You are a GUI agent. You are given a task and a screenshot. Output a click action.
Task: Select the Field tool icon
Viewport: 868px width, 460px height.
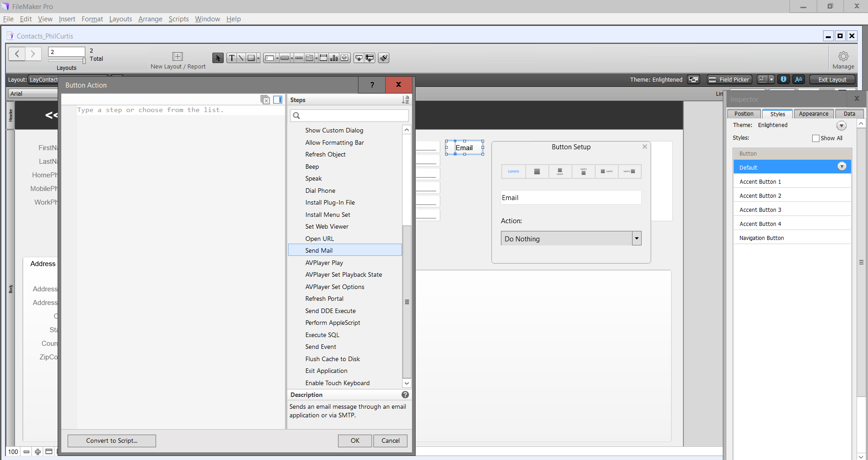(359, 58)
